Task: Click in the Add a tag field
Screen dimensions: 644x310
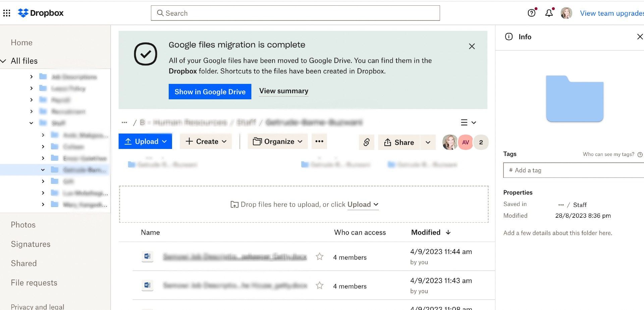Action: (x=574, y=170)
